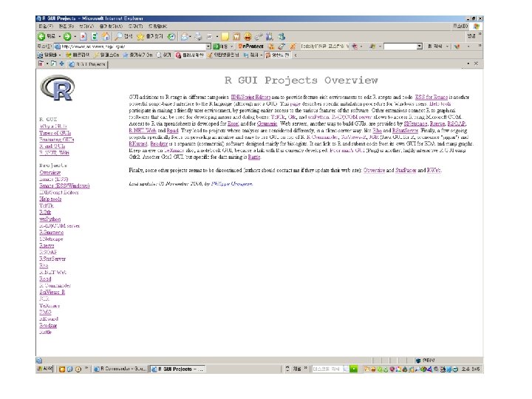Open the R and GUIs sidebar link
The image size is (532, 399).
pos(52,146)
